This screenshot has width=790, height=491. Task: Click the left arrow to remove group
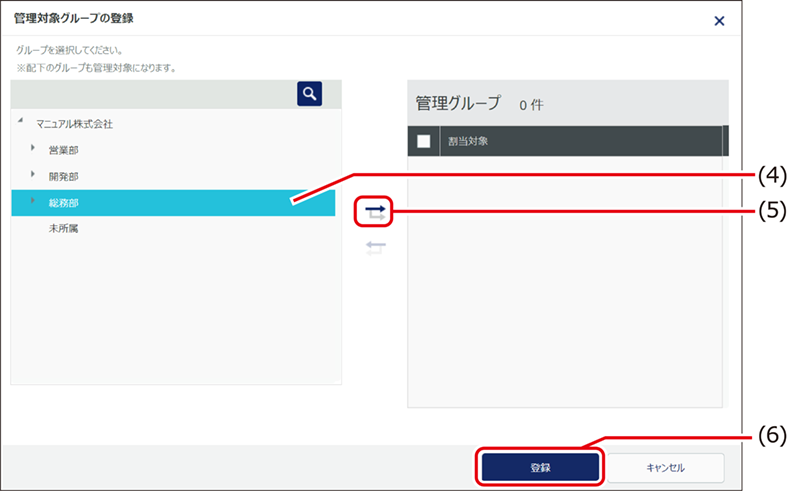coord(375,247)
